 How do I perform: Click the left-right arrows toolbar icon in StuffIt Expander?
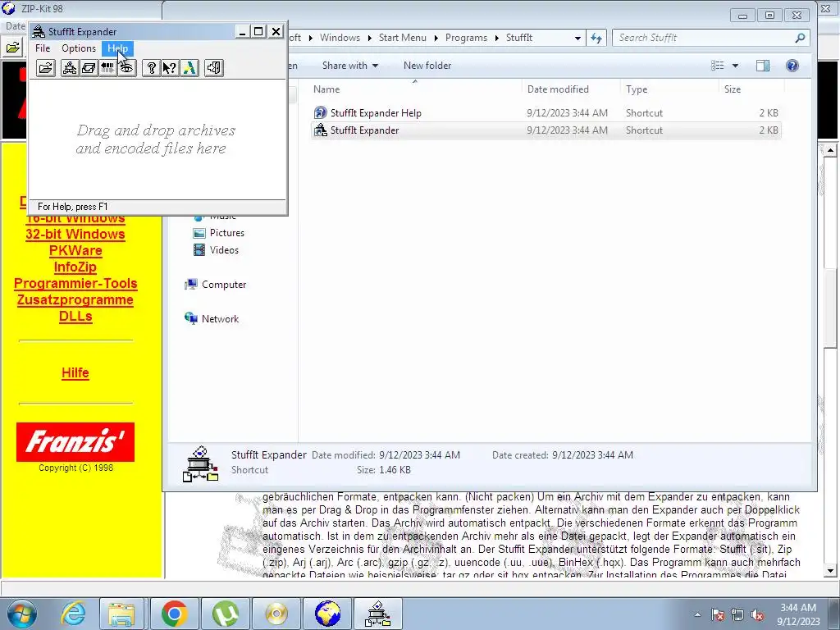tap(107, 68)
